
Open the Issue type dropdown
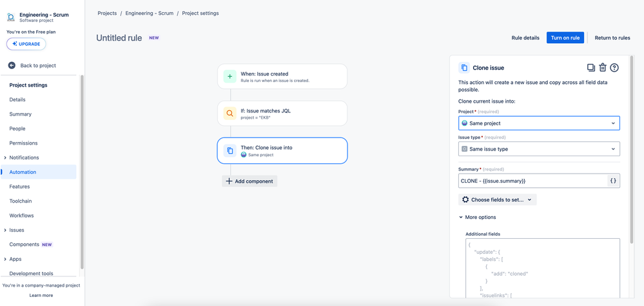click(539, 149)
